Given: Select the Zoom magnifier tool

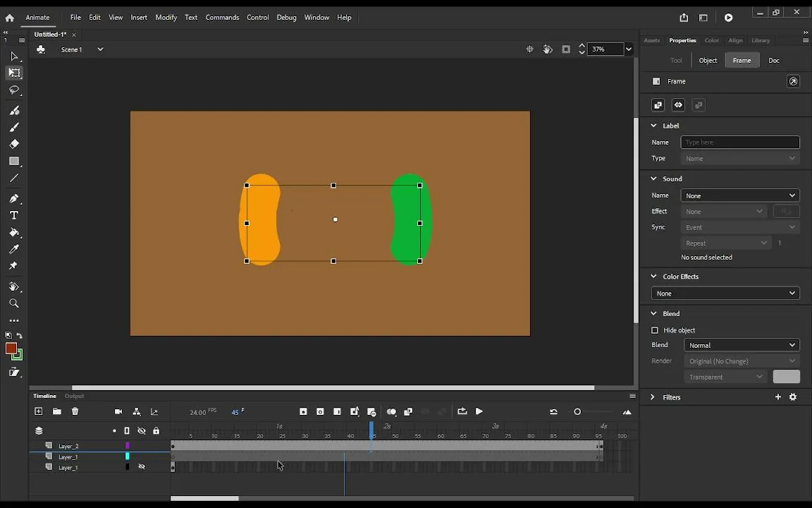Looking at the screenshot, I should point(14,303).
